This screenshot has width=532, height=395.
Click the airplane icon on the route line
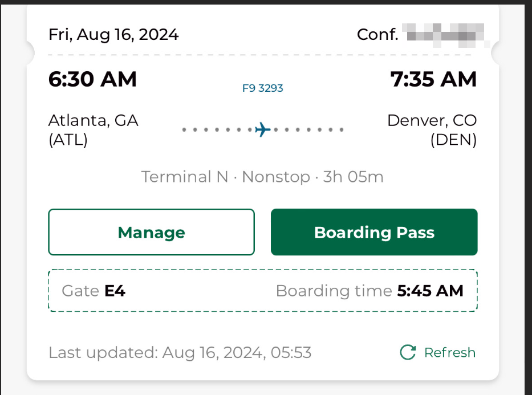coord(263,129)
